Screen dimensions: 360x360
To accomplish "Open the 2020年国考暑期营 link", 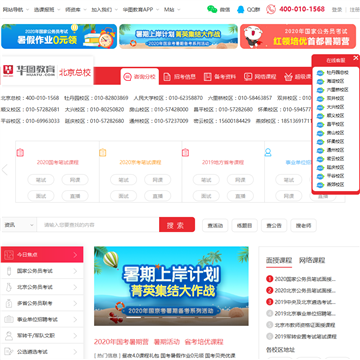I will tap(121, 342).
